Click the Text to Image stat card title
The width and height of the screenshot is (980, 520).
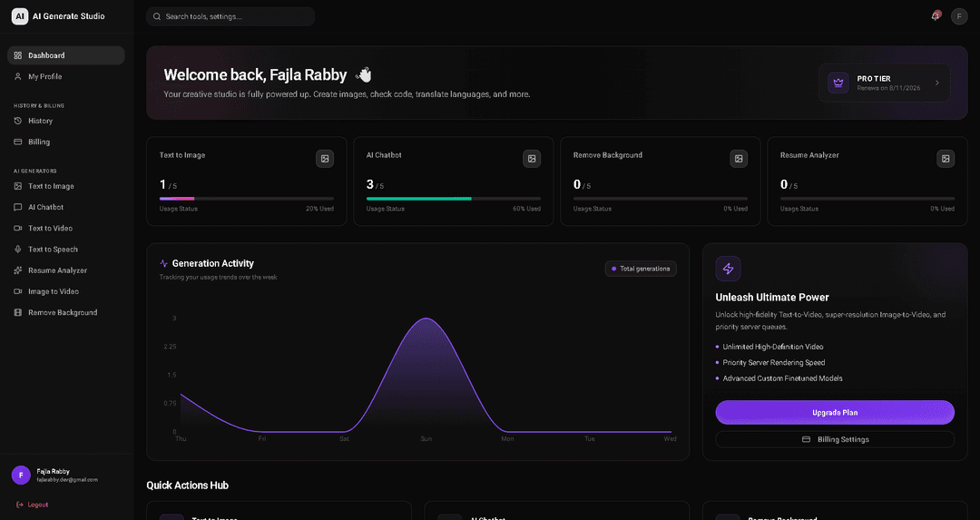pyautogui.click(x=181, y=155)
